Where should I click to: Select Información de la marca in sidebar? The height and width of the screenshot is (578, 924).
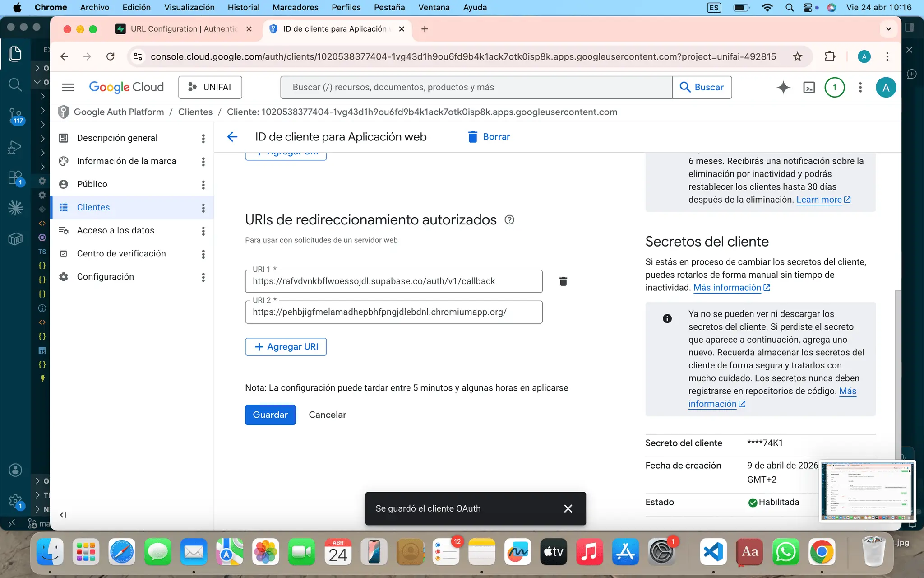(127, 161)
